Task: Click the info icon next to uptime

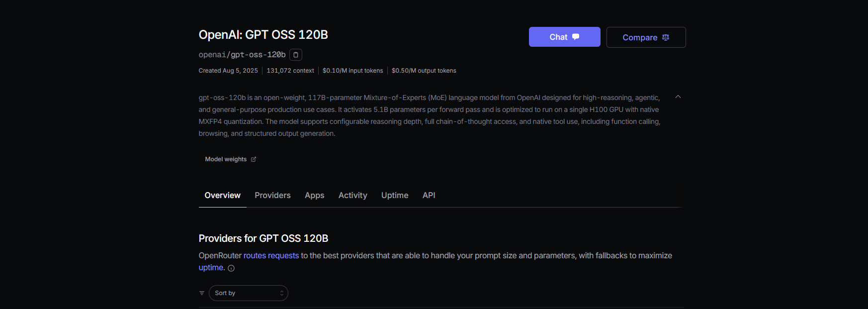Action: tap(231, 268)
